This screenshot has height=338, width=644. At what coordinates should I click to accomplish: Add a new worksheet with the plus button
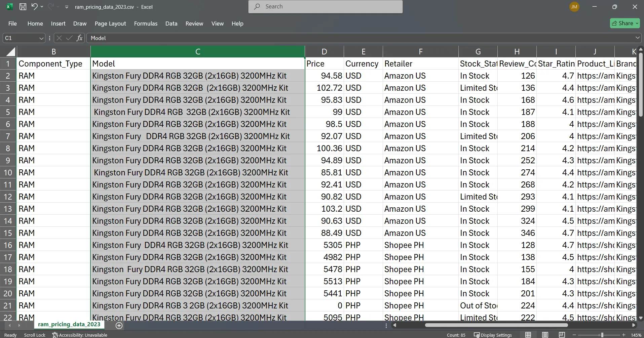click(x=118, y=325)
